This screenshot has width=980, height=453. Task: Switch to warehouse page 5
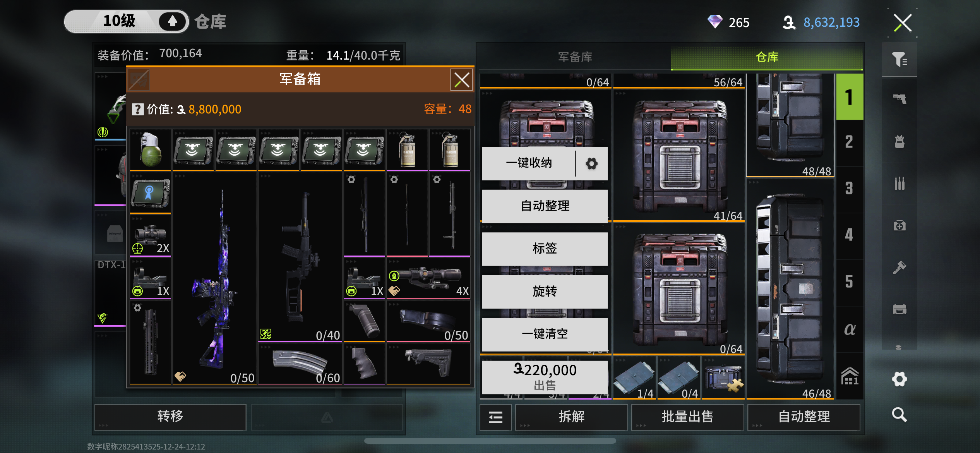[849, 281]
